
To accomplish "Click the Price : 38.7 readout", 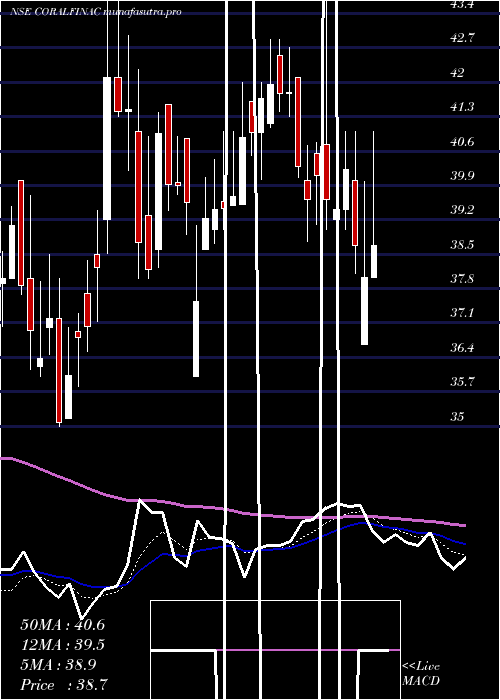I will click(x=64, y=685).
